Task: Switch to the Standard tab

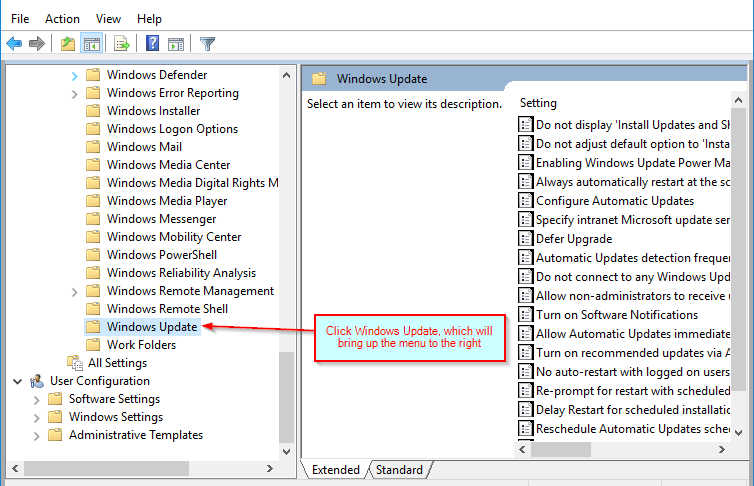Action: (399, 470)
